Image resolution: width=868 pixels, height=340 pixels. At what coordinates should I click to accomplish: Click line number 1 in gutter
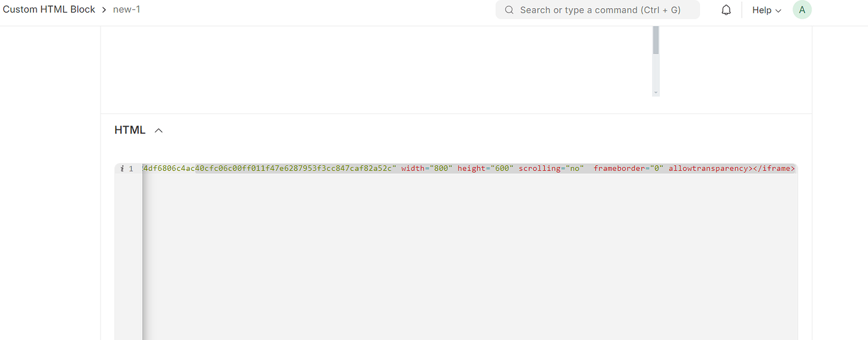[131, 169]
